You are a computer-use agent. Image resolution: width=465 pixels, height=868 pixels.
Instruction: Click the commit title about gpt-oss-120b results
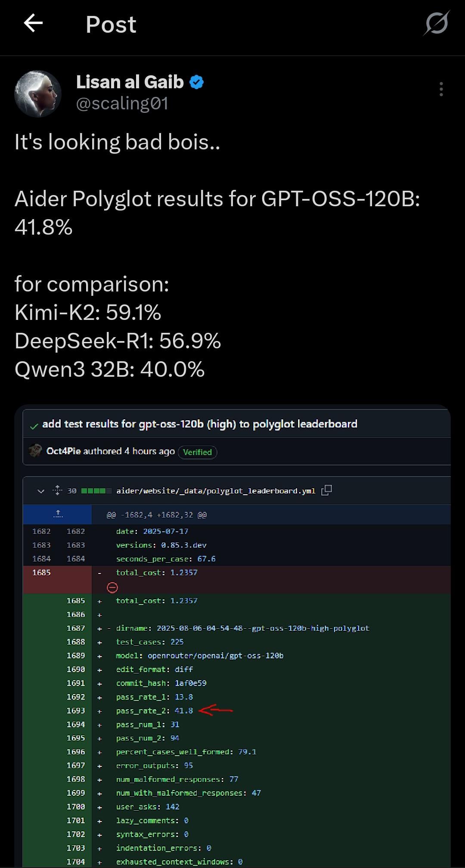coord(200,424)
